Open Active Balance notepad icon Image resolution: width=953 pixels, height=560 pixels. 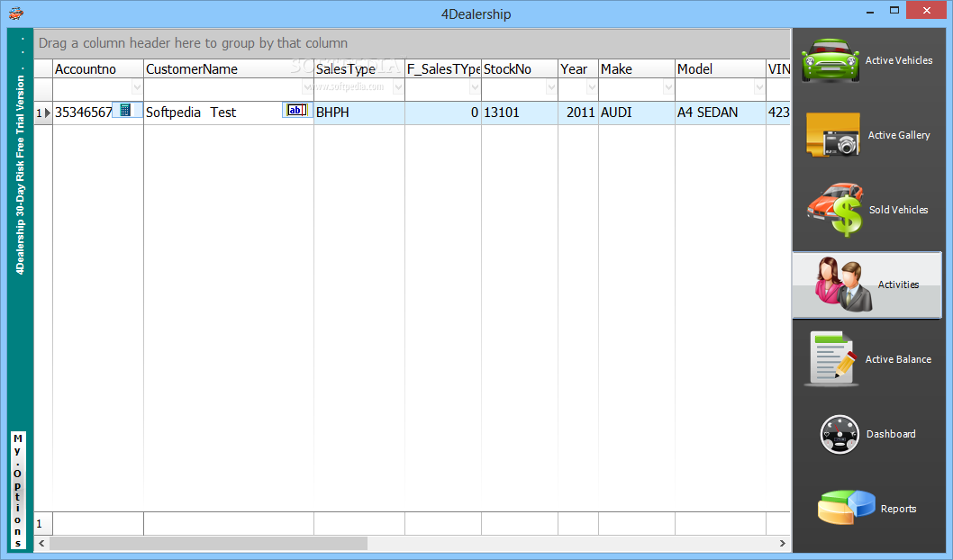tap(830, 359)
